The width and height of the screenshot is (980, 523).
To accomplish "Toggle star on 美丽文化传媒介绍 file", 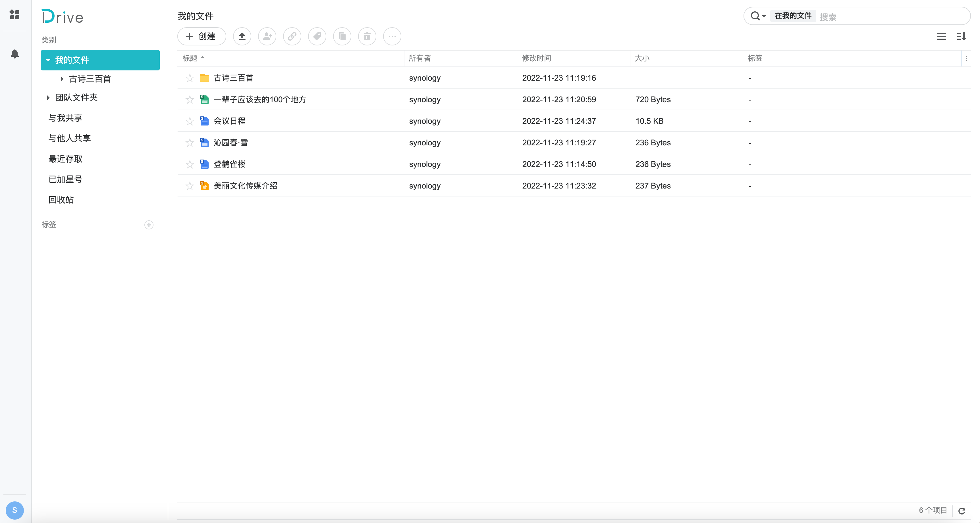I will point(190,186).
